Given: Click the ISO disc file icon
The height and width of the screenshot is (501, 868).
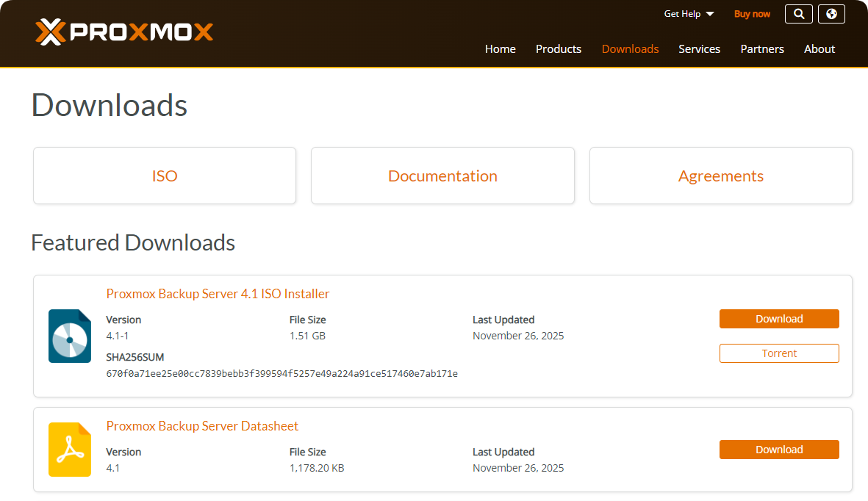Looking at the screenshot, I should [70, 336].
